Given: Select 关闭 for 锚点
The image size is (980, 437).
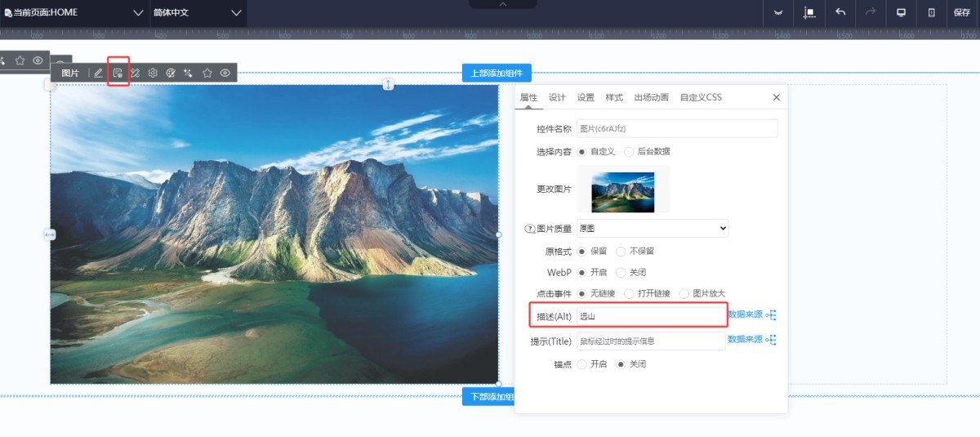Looking at the screenshot, I should pyautogui.click(x=621, y=364).
